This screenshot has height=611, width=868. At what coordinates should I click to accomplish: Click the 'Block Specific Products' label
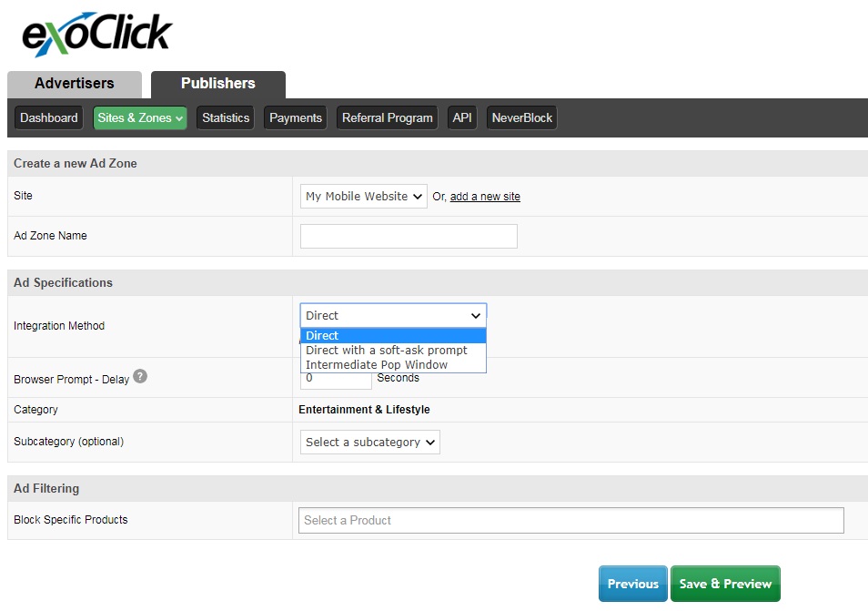click(71, 520)
